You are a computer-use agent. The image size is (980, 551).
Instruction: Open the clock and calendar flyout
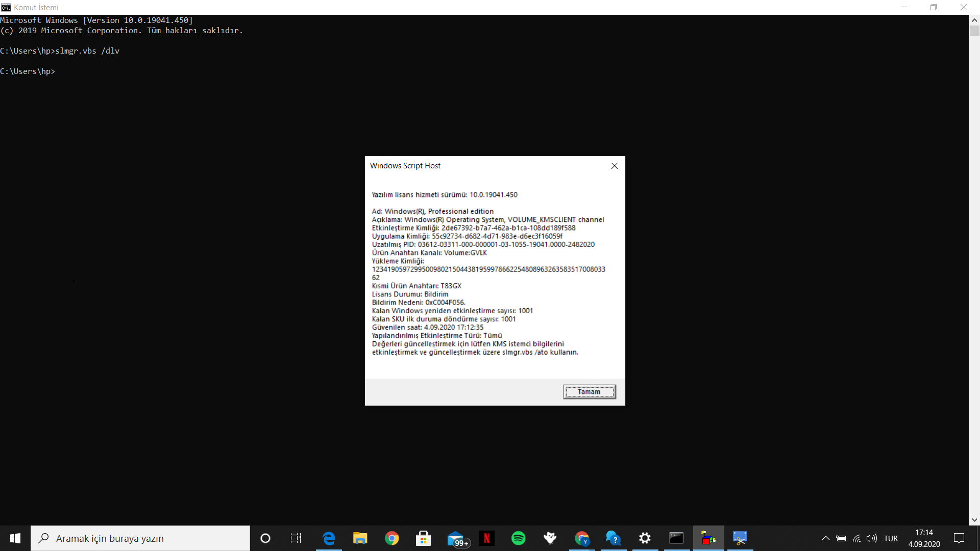[924, 538]
